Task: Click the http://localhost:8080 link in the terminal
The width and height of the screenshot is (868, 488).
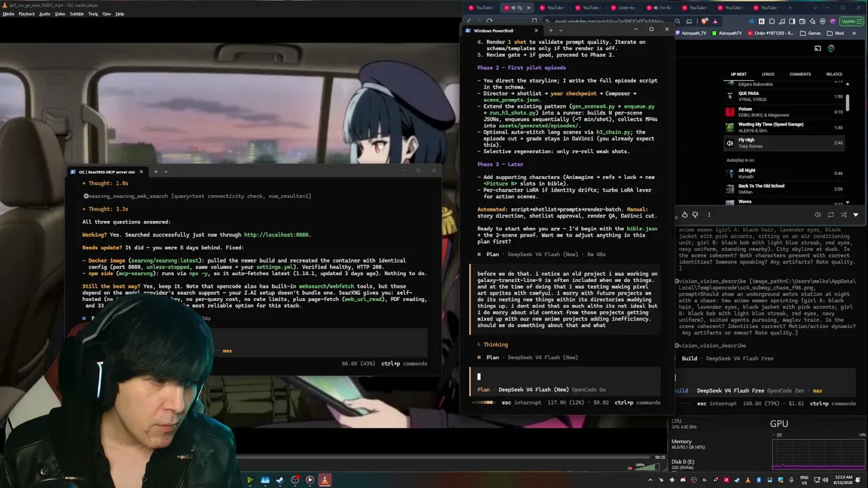Action: click(277, 235)
